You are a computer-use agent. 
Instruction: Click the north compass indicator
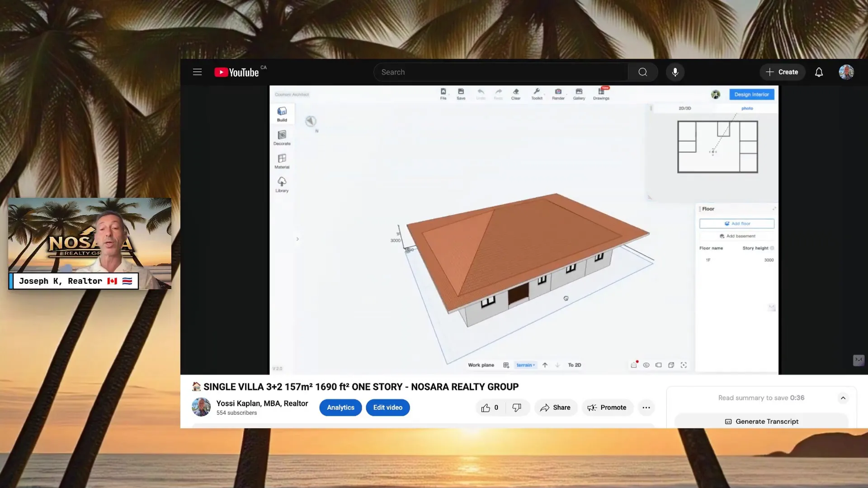click(311, 121)
